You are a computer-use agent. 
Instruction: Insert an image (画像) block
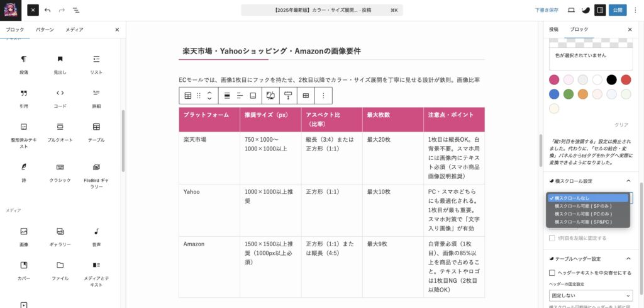pyautogui.click(x=24, y=236)
